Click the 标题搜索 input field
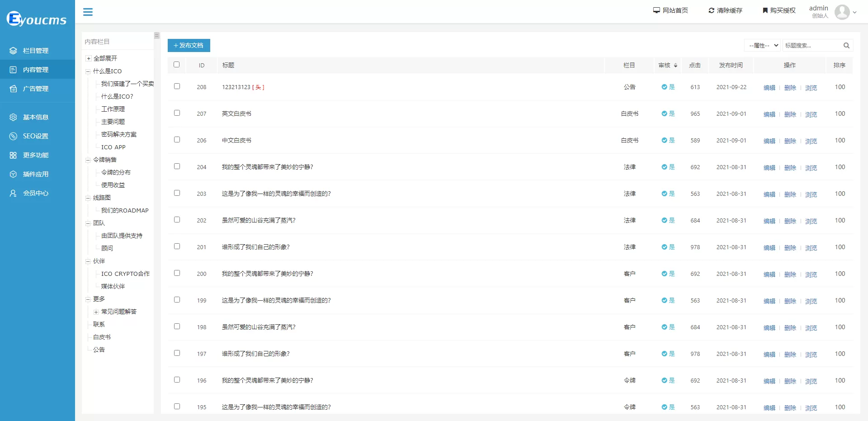Image resolution: width=868 pixels, height=421 pixels. (811, 46)
